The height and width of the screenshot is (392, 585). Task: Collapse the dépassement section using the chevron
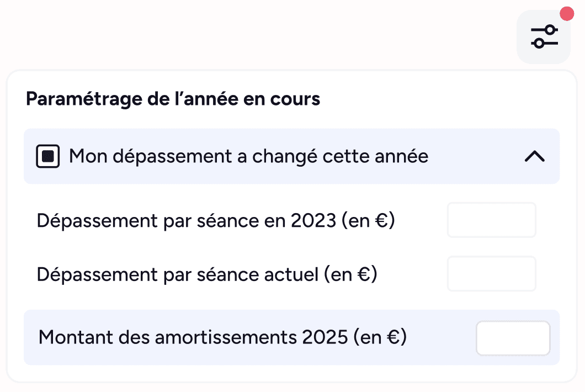pyautogui.click(x=534, y=157)
